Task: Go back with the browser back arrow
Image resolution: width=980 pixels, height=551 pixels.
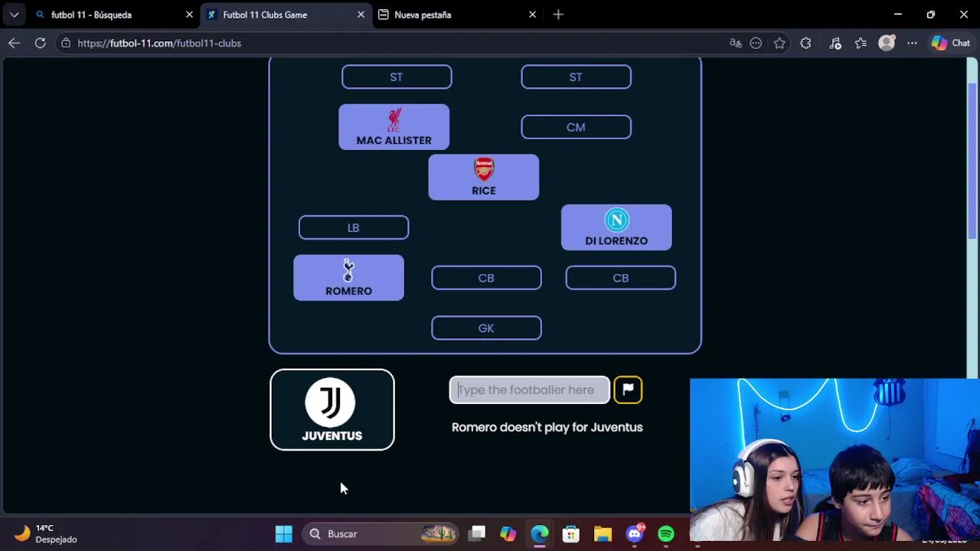Action: 14,43
